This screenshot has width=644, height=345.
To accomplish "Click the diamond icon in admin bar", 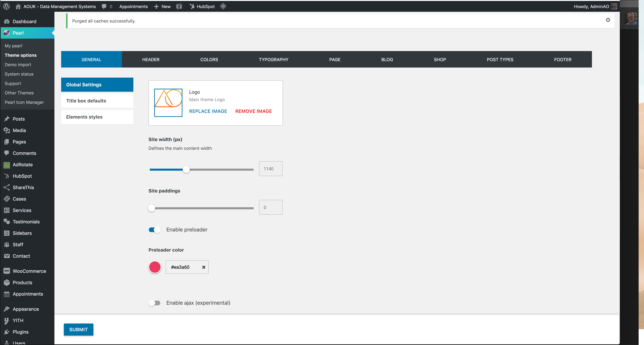I will click(223, 6).
